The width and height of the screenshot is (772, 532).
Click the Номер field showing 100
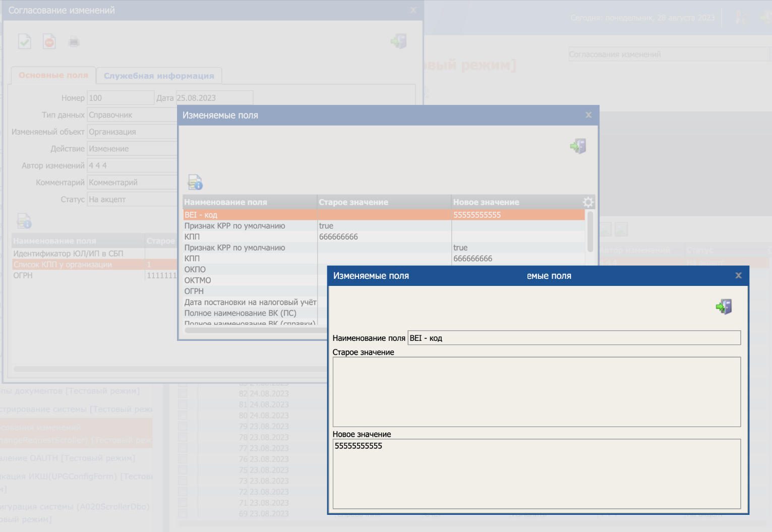(121, 98)
